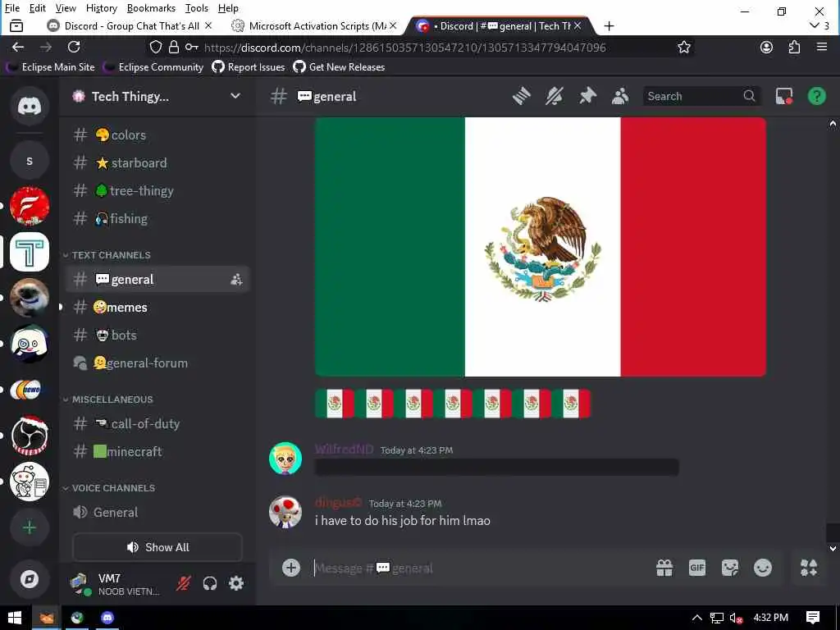Screen dimensions: 840x630
Task: Open a new browser tab
Action: click(x=609, y=25)
